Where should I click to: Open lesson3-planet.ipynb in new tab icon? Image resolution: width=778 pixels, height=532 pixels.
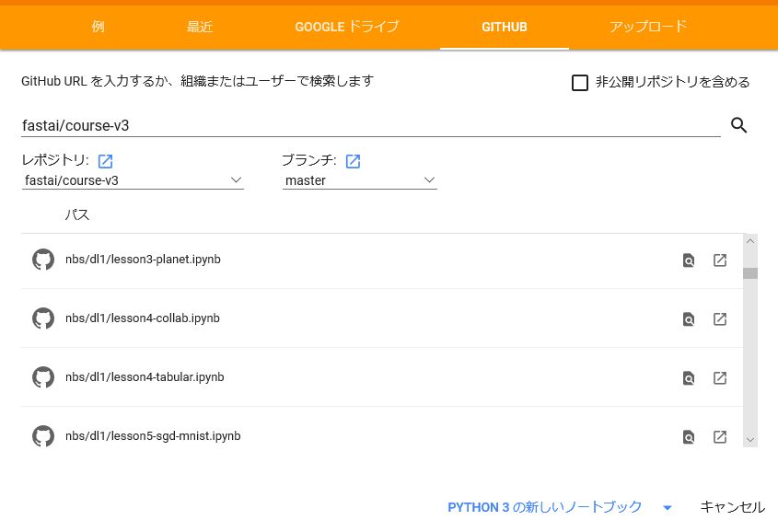point(720,260)
